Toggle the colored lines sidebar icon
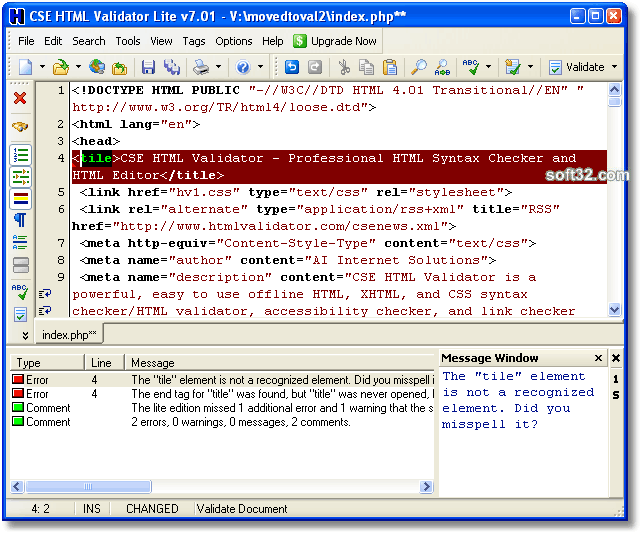 coord(20,199)
